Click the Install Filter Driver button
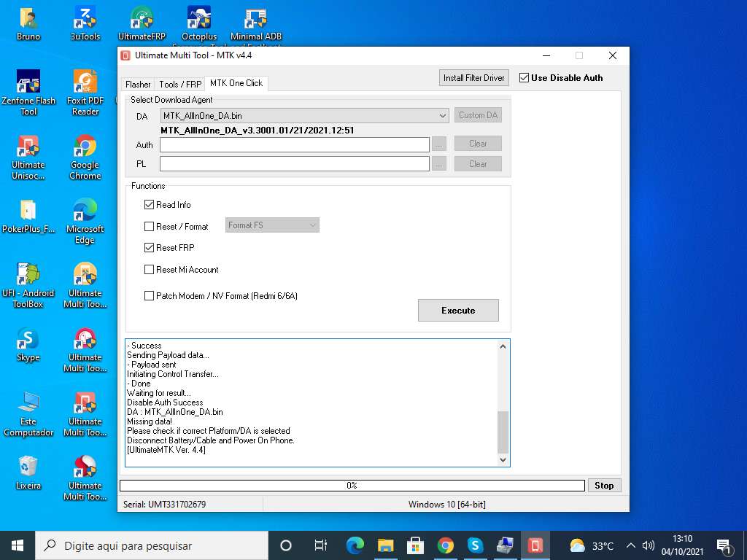 (474, 77)
